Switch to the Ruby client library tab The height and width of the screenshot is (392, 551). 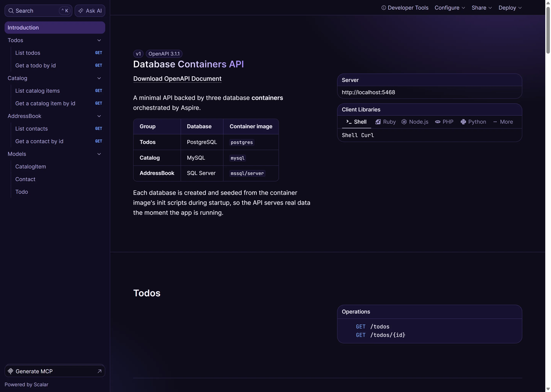[x=386, y=122]
